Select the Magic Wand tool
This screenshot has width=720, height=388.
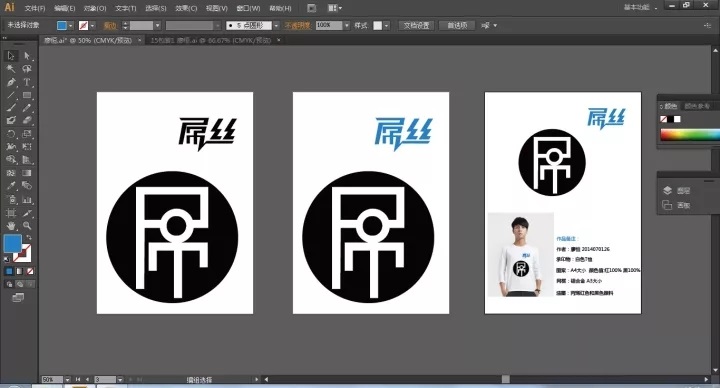(x=11, y=69)
